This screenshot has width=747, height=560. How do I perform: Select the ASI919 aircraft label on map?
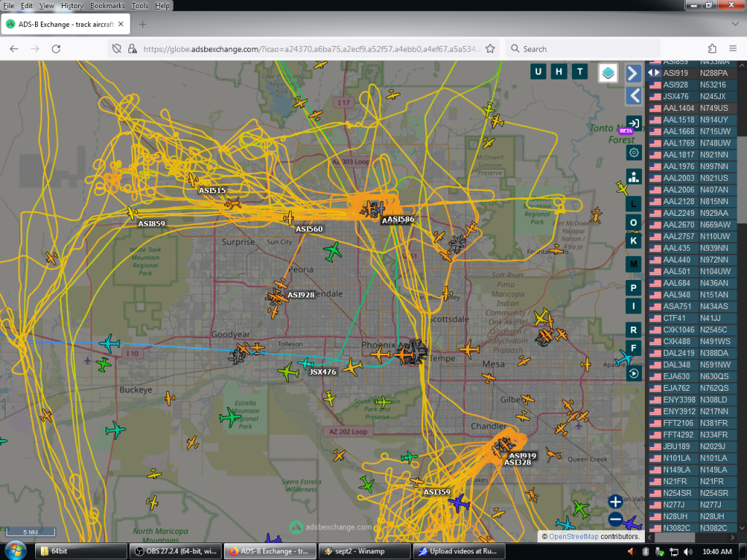pos(522,456)
